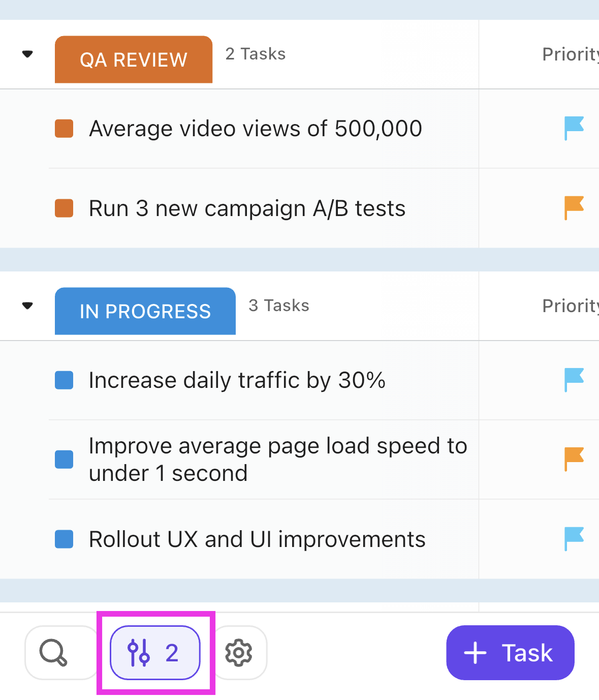
Task: Click Priority column header in QA Review
Action: 569,54
